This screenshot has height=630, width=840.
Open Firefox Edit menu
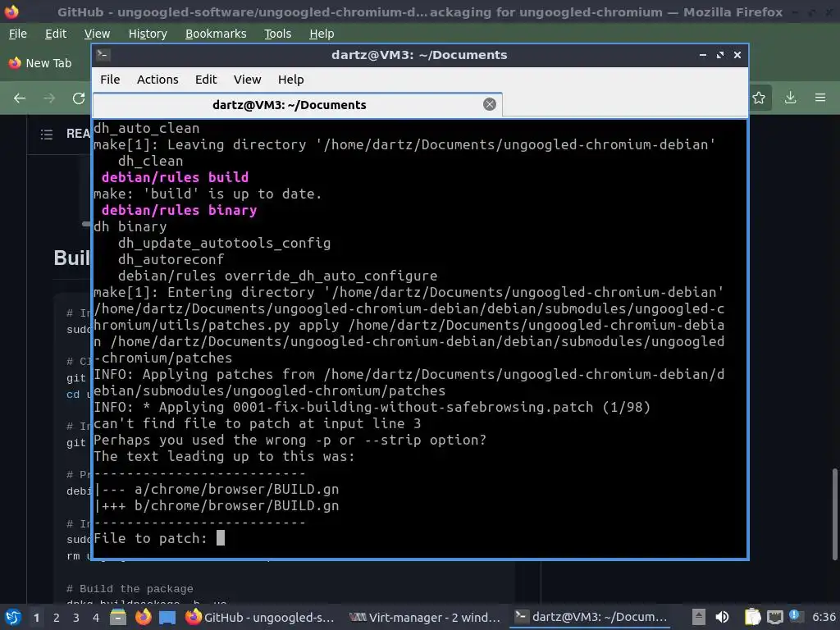(56, 34)
